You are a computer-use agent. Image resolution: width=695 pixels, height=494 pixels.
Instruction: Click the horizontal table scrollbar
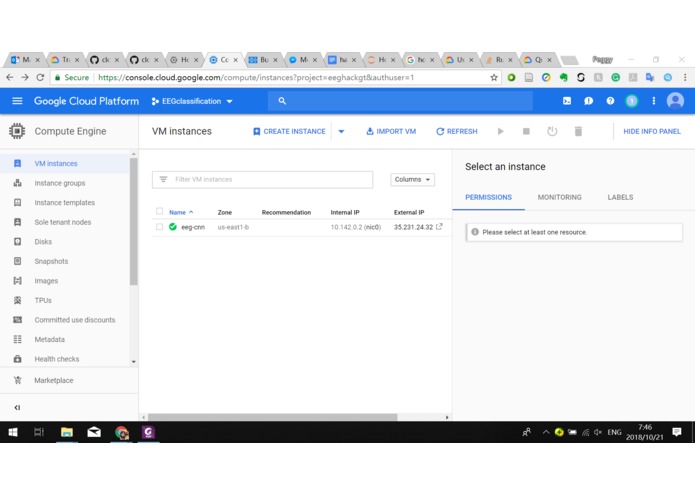(x=272, y=417)
